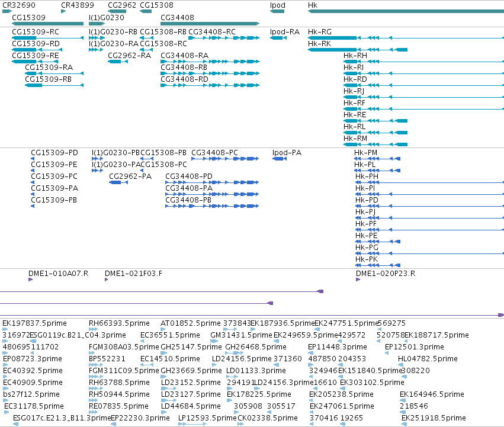Select the CG34408-RD transcript glyph
Screen dimensions: 504x427
point(210,85)
